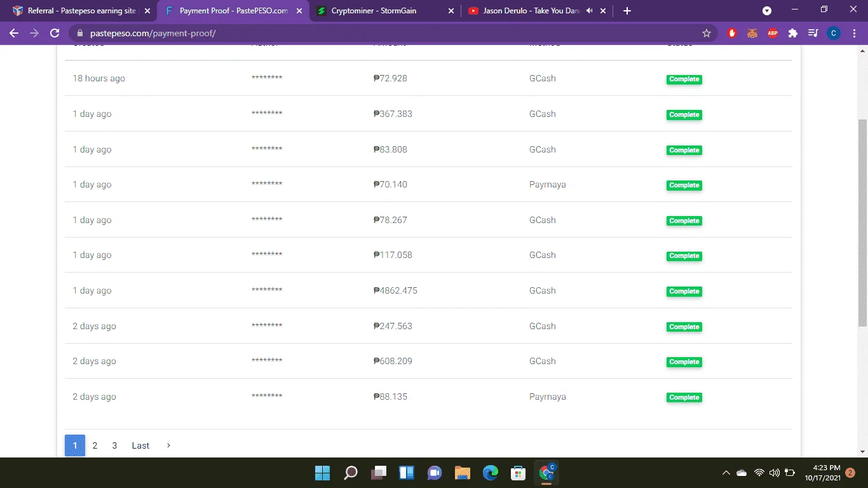This screenshot has width=868, height=488.
Task: Select the Payment Proof - PastePESO tab
Action: (x=234, y=11)
